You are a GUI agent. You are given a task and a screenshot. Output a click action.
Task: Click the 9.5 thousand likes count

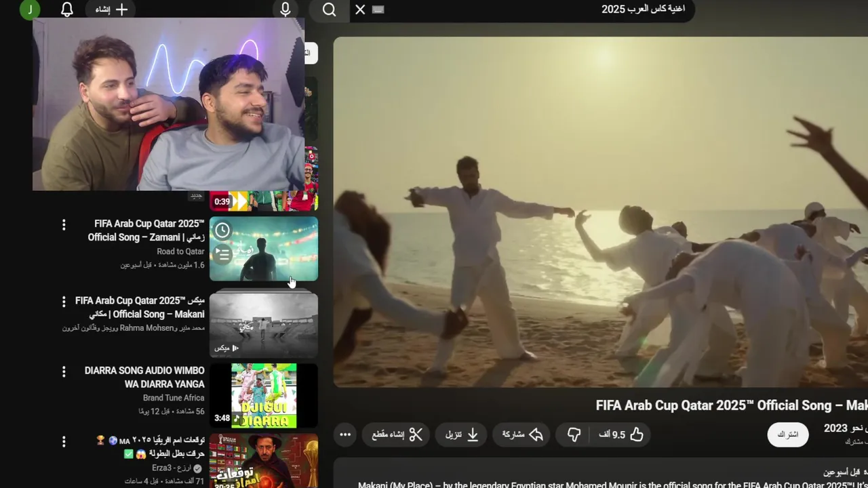(x=612, y=435)
